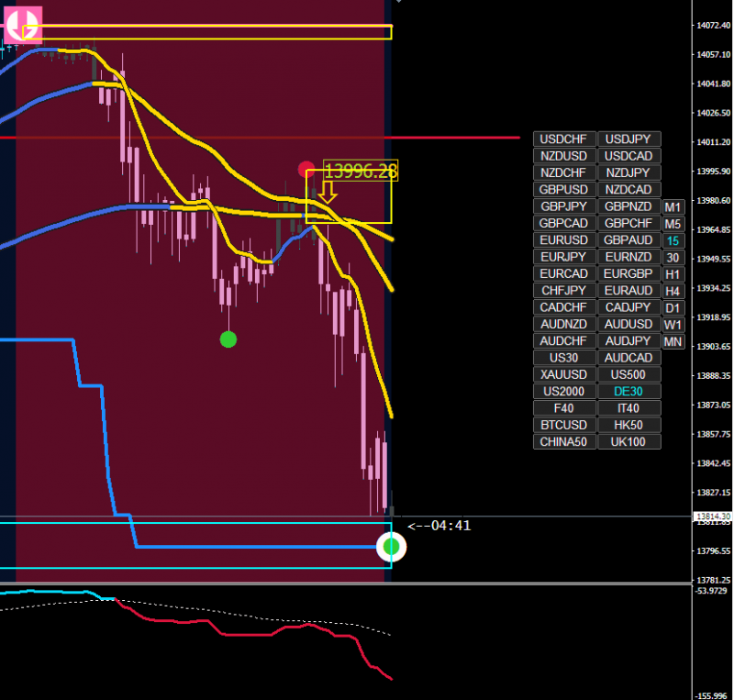Load CADCHF chart
The height and width of the screenshot is (700, 734).
tap(564, 307)
